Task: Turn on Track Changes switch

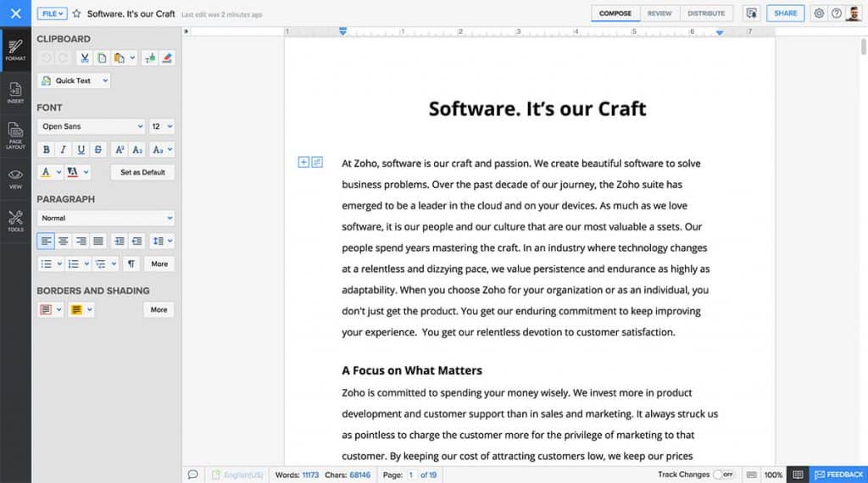Action: point(723,475)
